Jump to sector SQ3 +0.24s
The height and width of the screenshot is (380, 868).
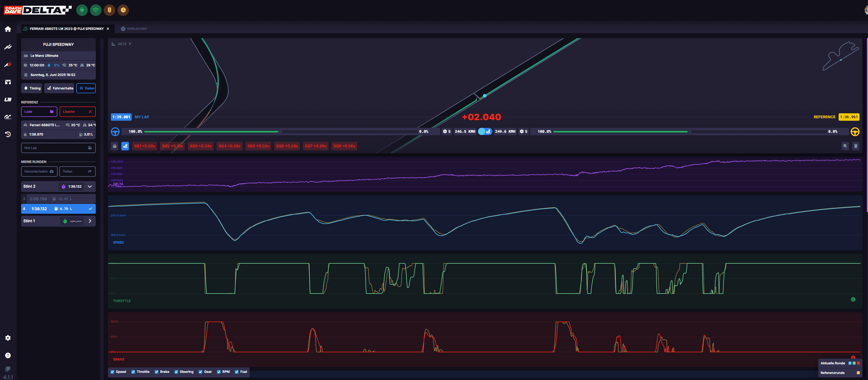[x=201, y=146]
